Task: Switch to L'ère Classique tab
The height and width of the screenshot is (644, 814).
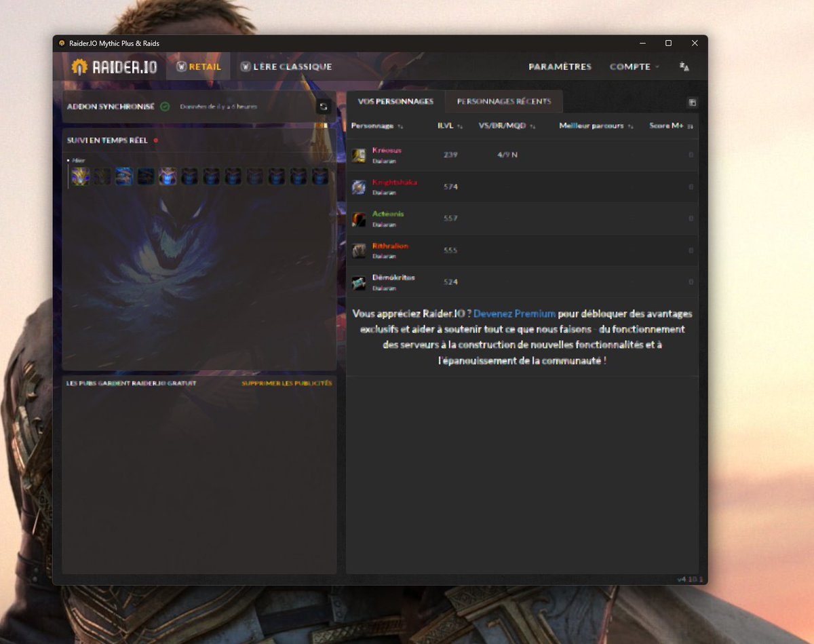Action: [x=286, y=67]
